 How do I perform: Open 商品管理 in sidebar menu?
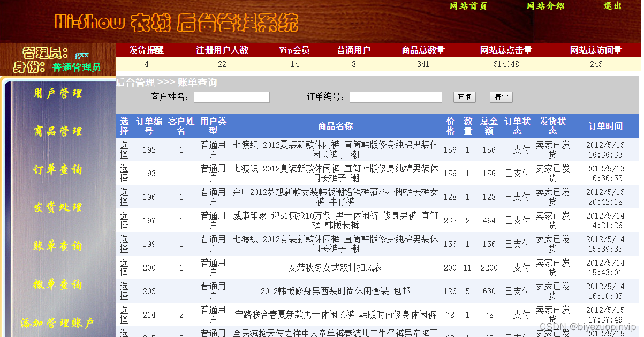pos(58,131)
